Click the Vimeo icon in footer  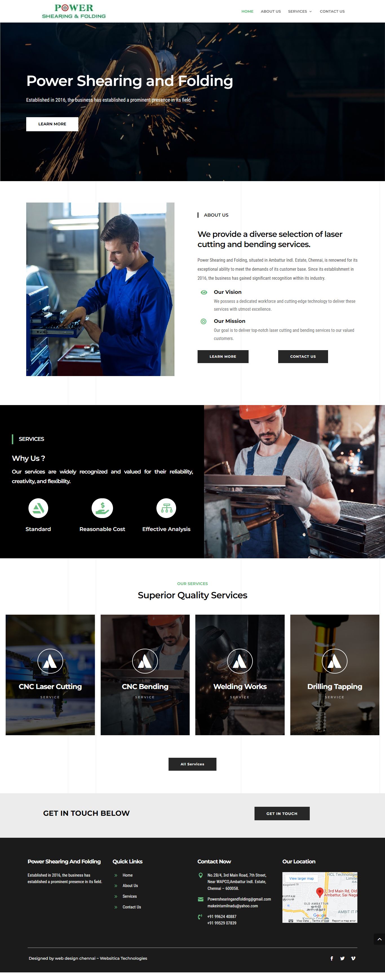pyautogui.click(x=353, y=958)
